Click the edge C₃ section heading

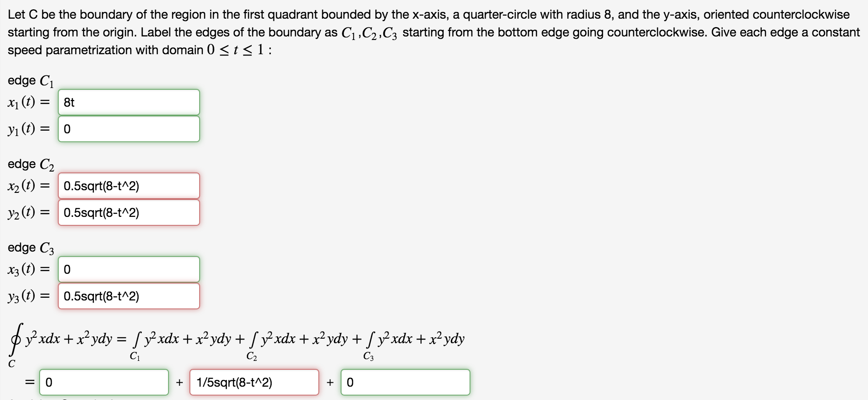pos(30,248)
